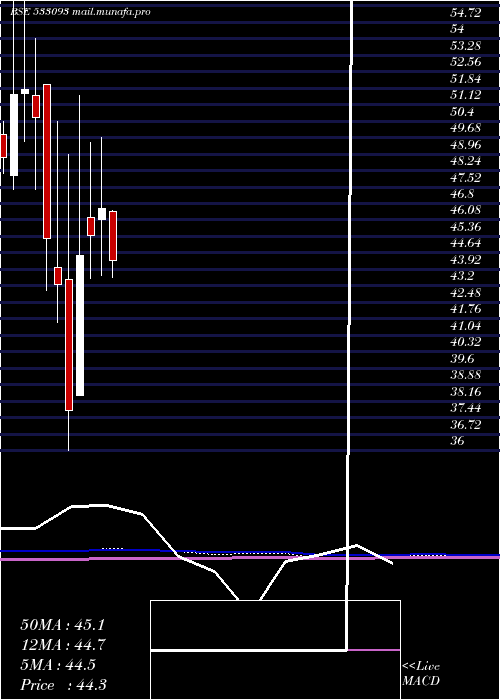Viewport: 500px width, 700px height.
Task: Click the 44.64 axis label
Action: 466,243
